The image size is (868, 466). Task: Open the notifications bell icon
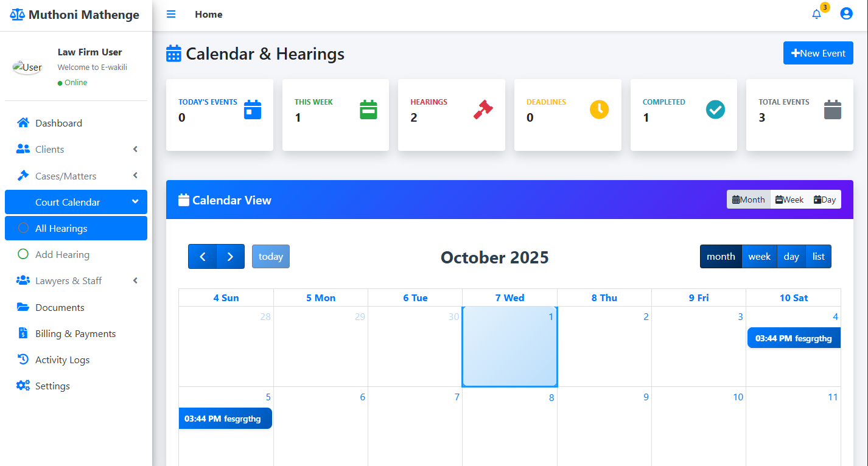pyautogui.click(x=816, y=14)
